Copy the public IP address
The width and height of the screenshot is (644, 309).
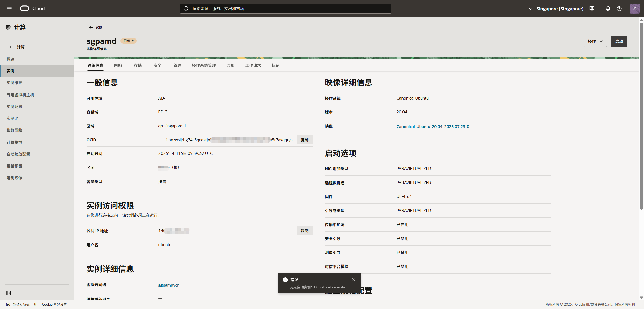pos(305,231)
